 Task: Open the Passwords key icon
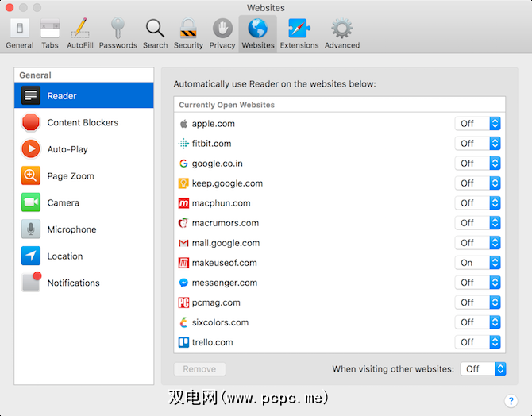click(x=118, y=28)
